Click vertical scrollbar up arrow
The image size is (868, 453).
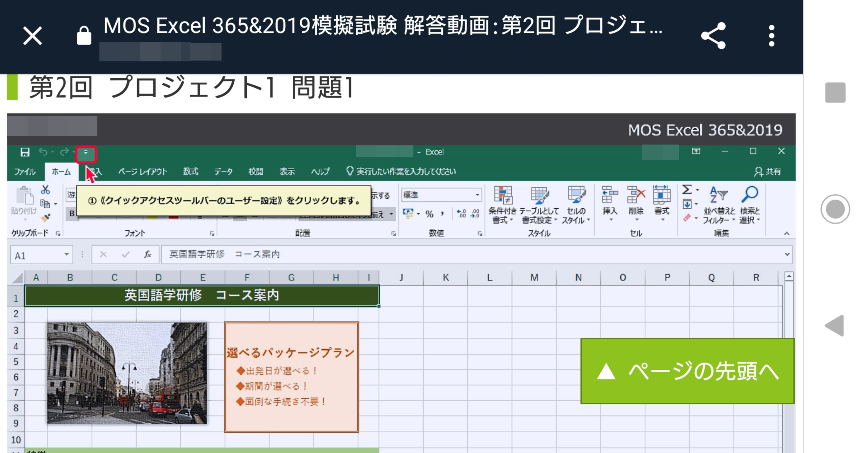pos(789,277)
